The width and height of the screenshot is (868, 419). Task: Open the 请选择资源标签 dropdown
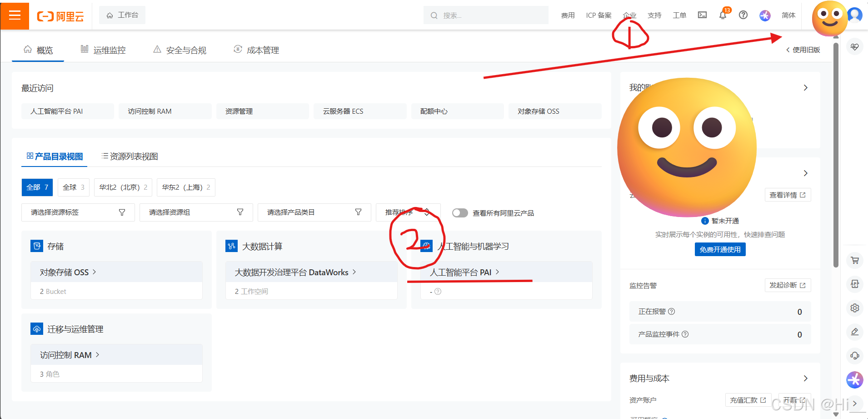click(x=78, y=212)
